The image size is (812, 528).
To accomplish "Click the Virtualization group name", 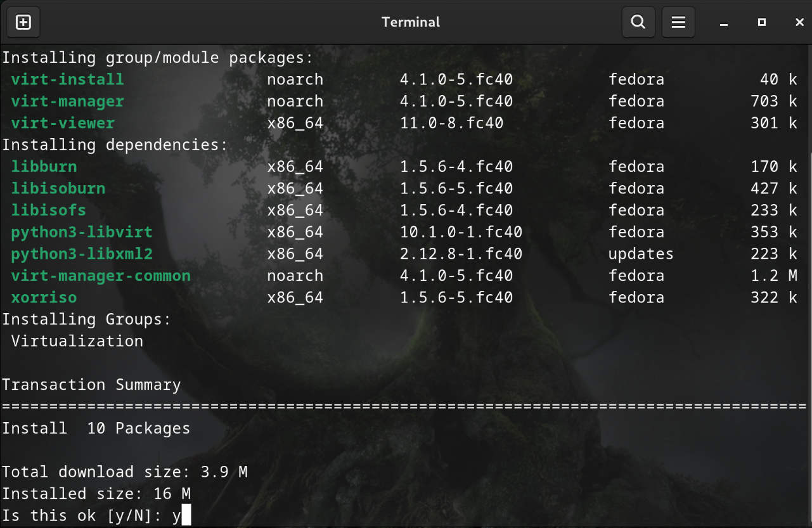I will tap(77, 341).
